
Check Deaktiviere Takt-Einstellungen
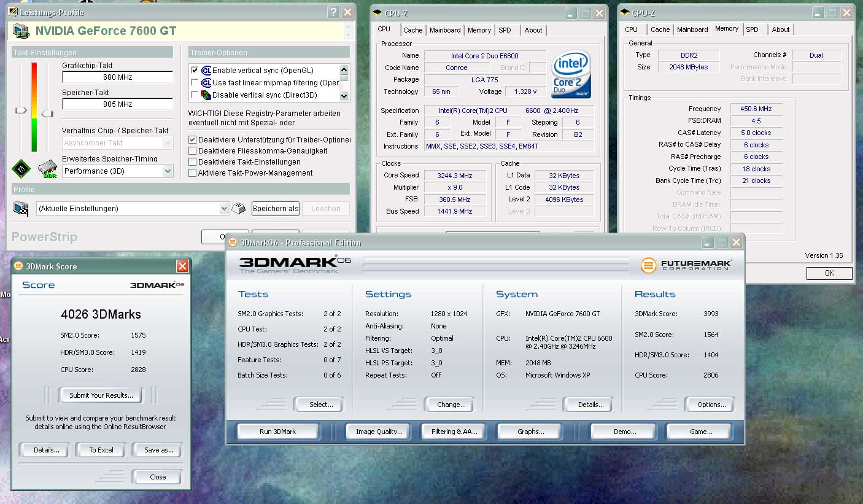[193, 162]
